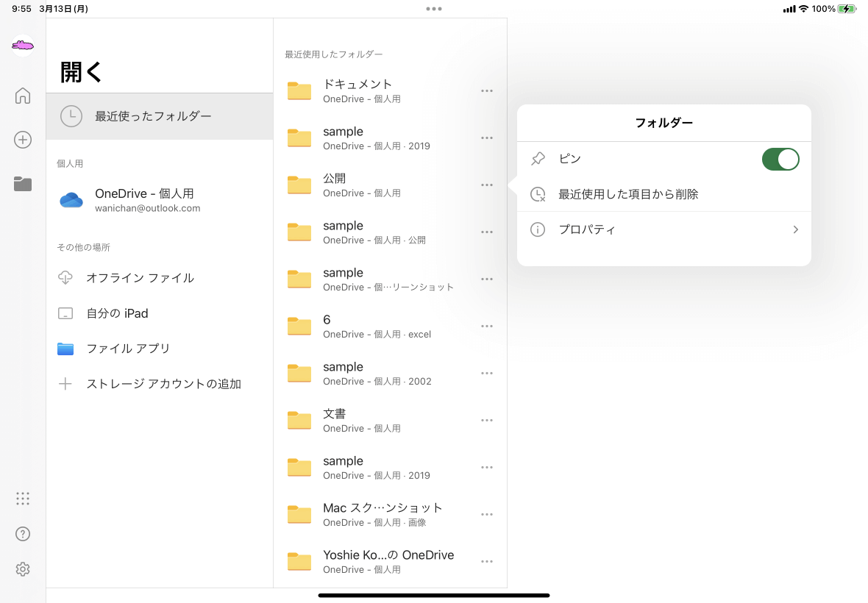
Task: Open the 文書 folder
Action: point(391,421)
